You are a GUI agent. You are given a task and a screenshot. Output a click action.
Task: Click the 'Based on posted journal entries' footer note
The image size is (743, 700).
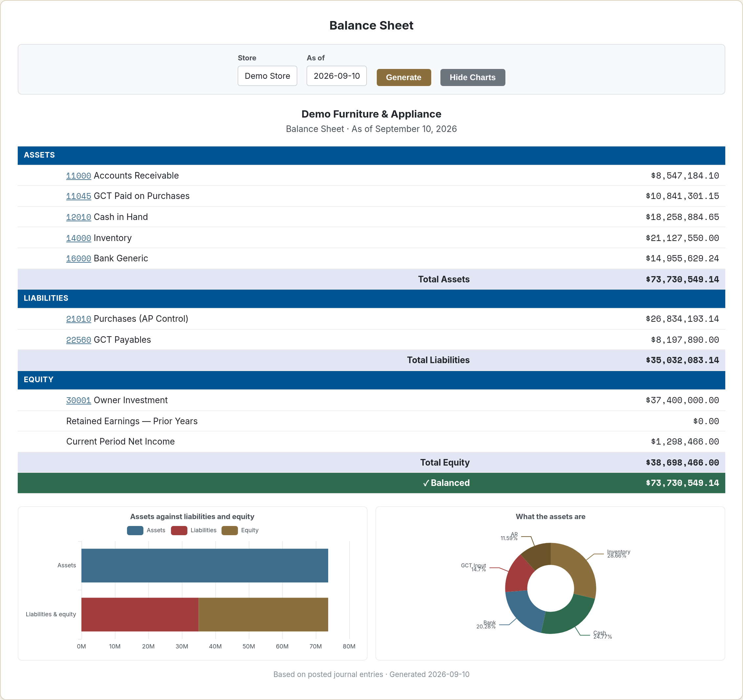click(328, 674)
